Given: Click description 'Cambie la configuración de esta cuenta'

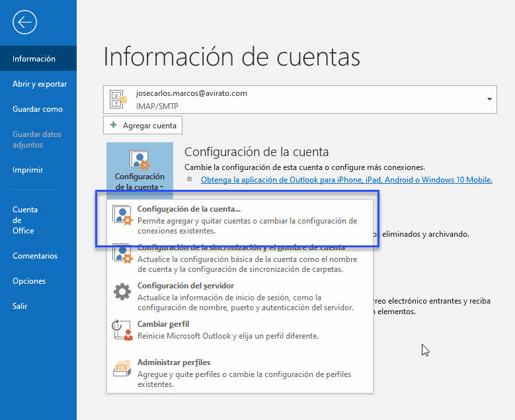Looking at the screenshot, I should click(x=305, y=167).
